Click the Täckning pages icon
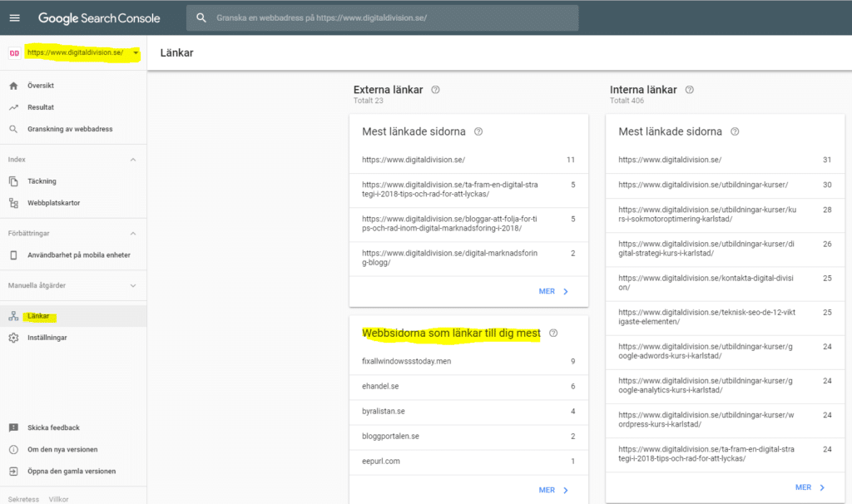Viewport: 852px width, 504px height. [13, 181]
